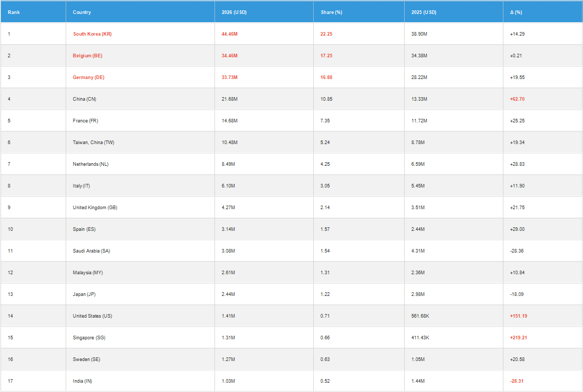The height and width of the screenshot is (392, 583).
Task: Click the United Kingdom (GB) cell
Action: tap(140, 207)
